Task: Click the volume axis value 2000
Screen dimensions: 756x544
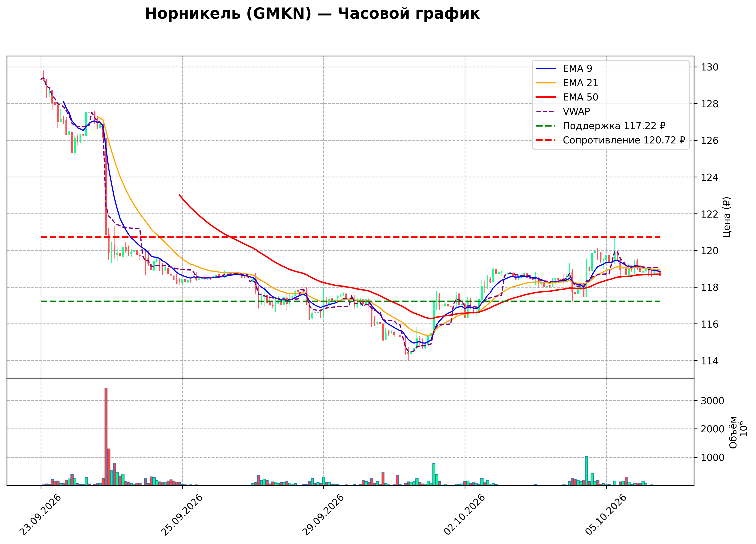Action: pos(713,429)
